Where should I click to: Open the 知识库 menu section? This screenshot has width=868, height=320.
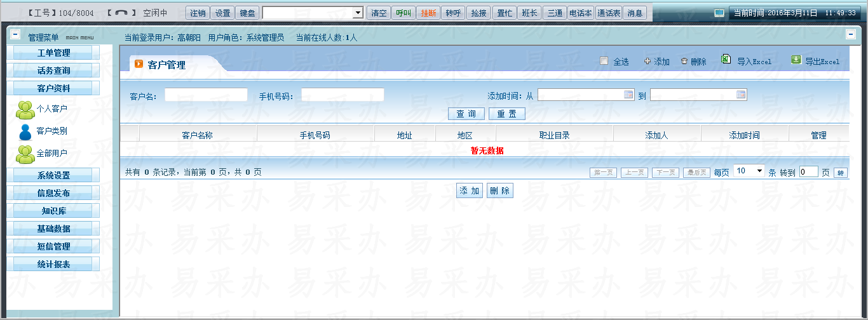pos(53,211)
